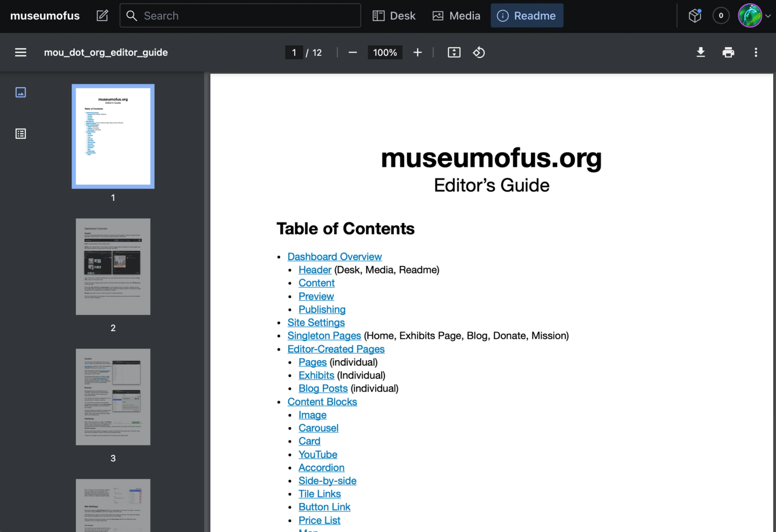Open the Site Settings link
The image size is (776, 532).
[316, 323]
